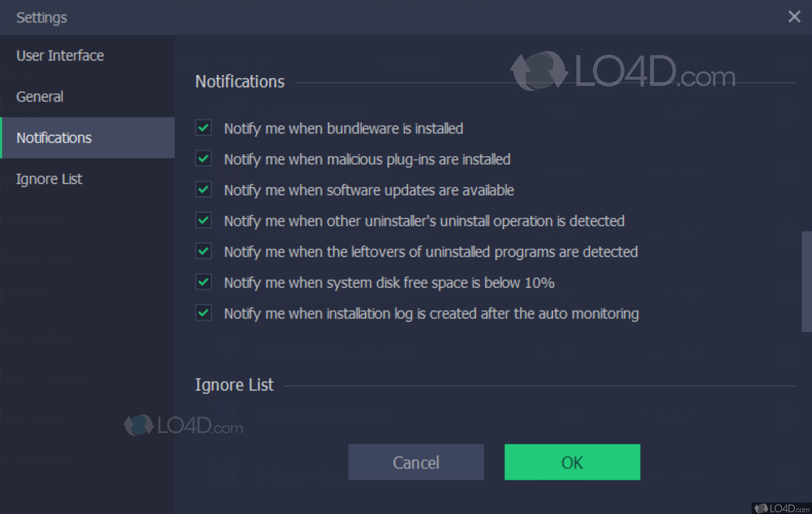Click the Ignore List section heading
This screenshot has height=514, width=812.
(x=234, y=385)
